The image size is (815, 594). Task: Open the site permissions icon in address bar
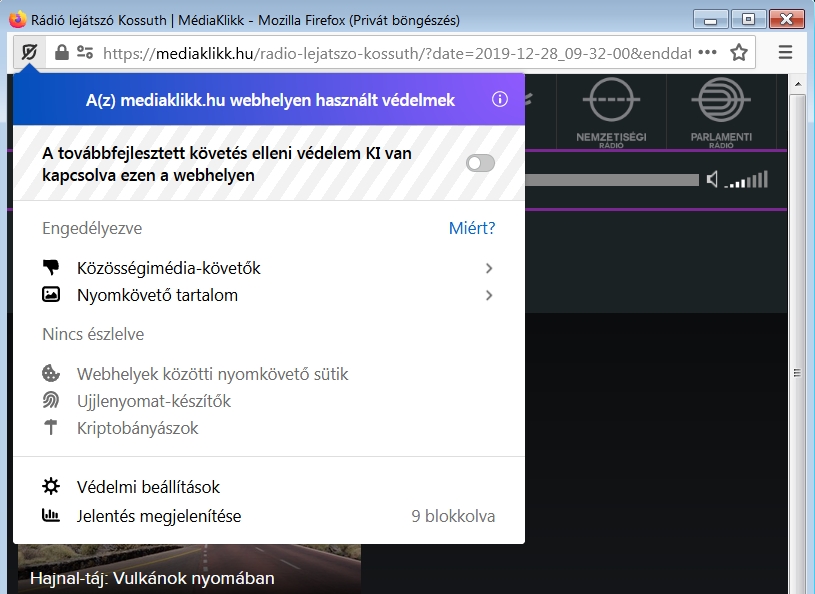tap(85, 52)
